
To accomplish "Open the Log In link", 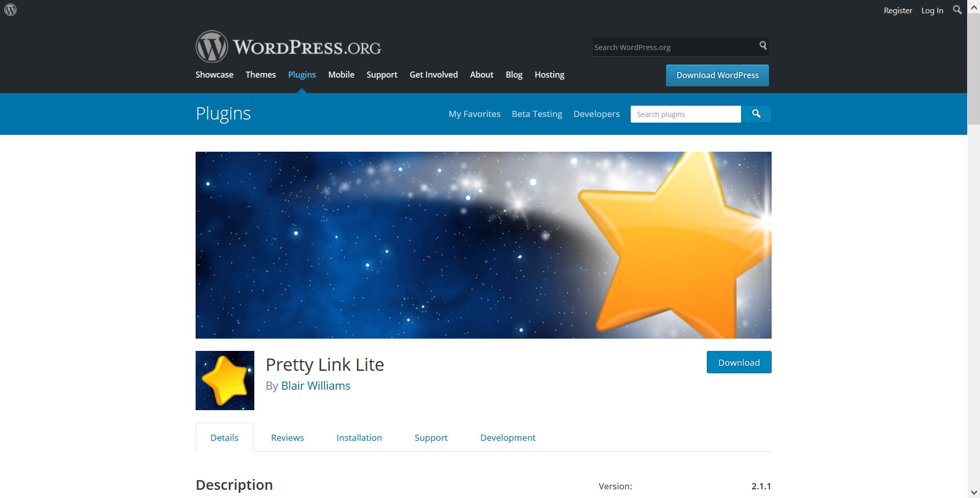I will point(932,10).
